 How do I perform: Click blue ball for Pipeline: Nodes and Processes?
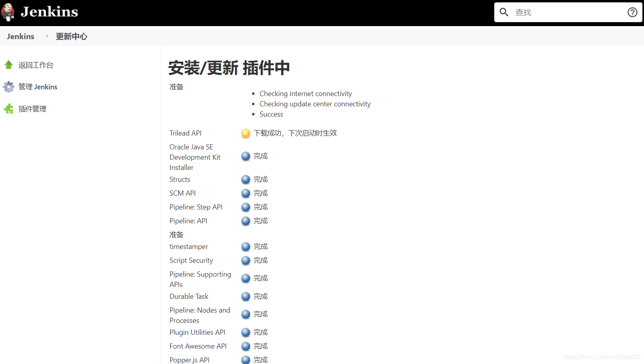pyautogui.click(x=246, y=315)
